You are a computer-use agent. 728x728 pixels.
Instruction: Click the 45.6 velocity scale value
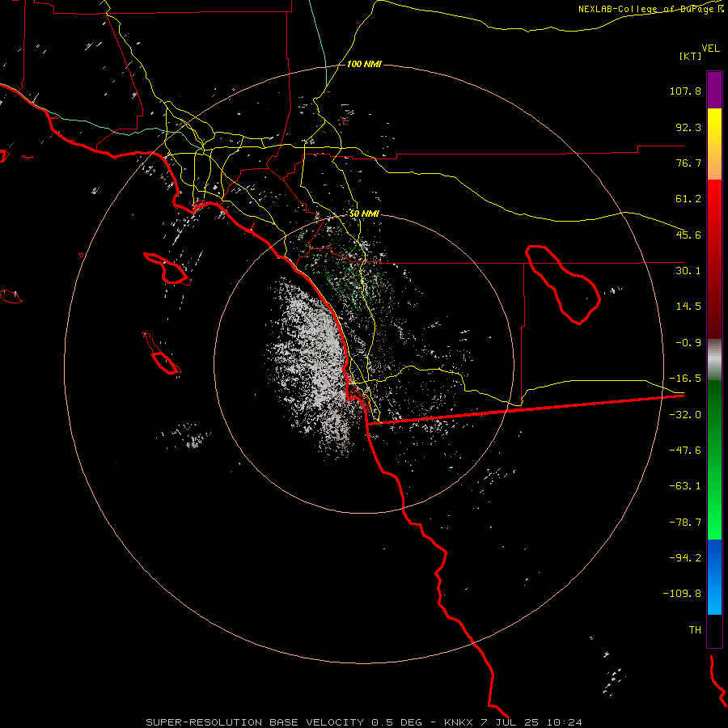point(688,235)
